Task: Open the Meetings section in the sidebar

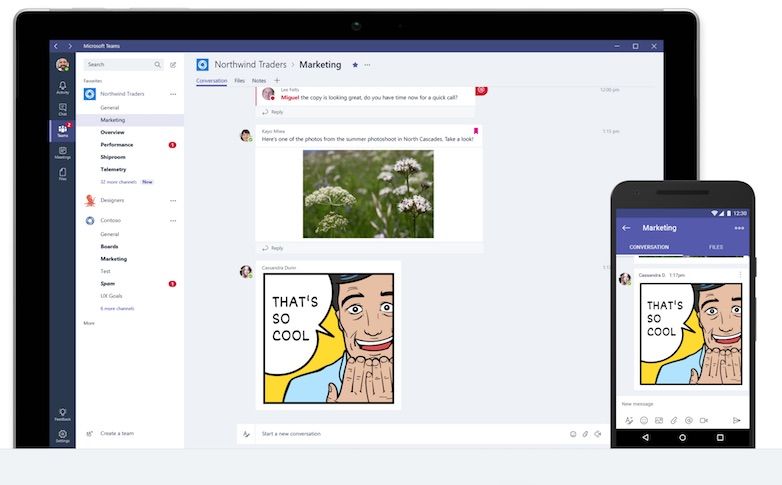Action: click(62, 153)
